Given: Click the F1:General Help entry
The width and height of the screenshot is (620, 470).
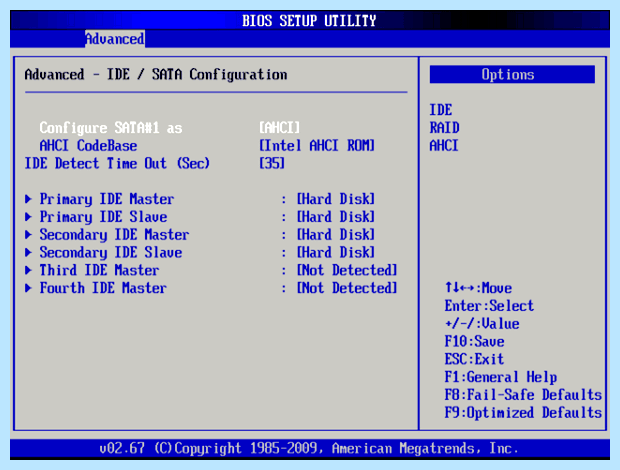Looking at the screenshot, I should 501,377.
